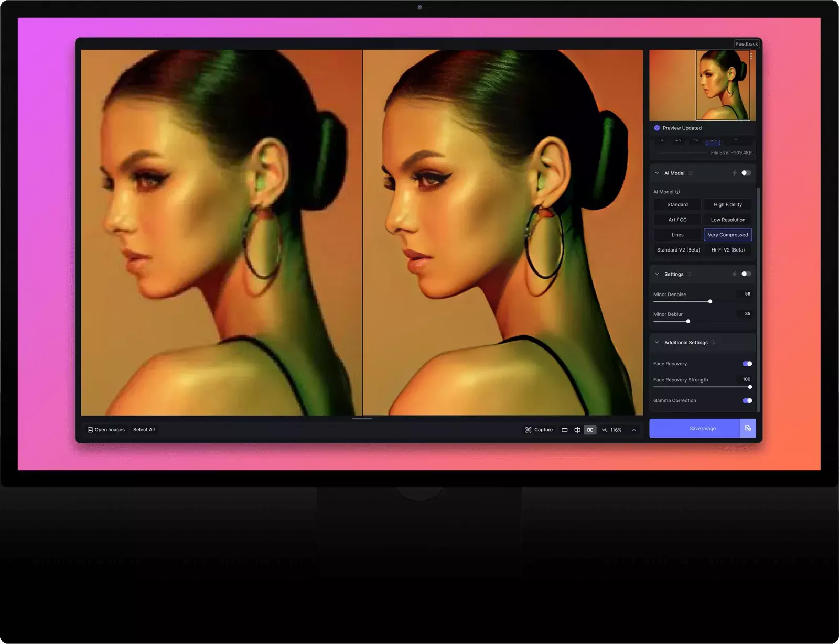The image size is (839, 644).
Task: Select the split slider comparison view
Action: 577,430
